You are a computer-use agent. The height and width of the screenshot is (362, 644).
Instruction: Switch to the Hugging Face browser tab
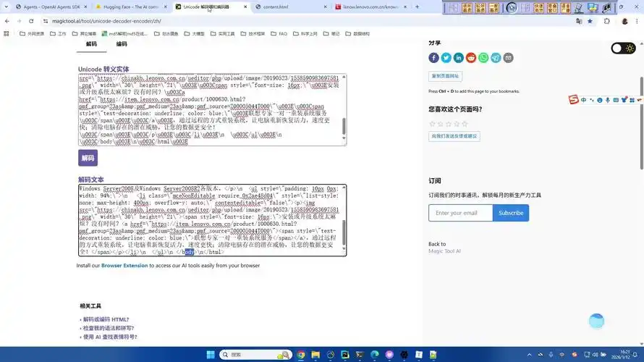click(x=131, y=7)
